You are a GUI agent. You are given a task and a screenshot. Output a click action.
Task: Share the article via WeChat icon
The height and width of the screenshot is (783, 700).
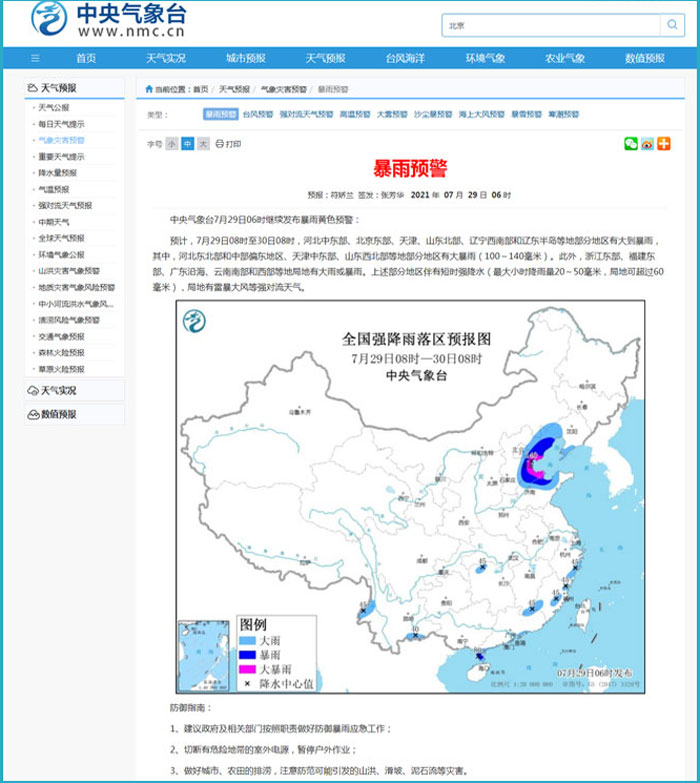[x=630, y=144]
